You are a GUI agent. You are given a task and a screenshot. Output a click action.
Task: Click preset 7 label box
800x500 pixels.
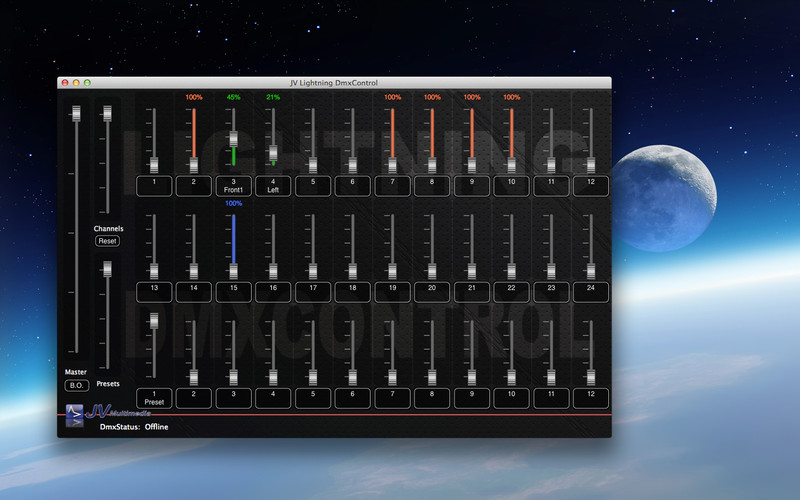pyautogui.click(x=392, y=398)
